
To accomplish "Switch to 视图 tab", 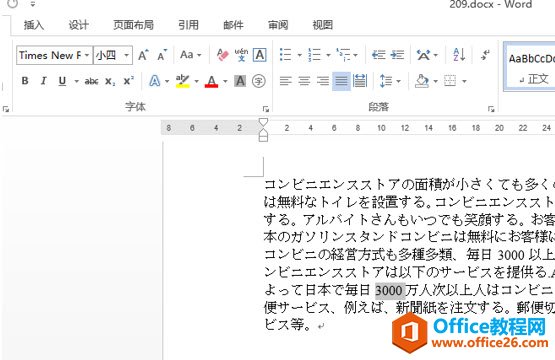I will point(322,25).
